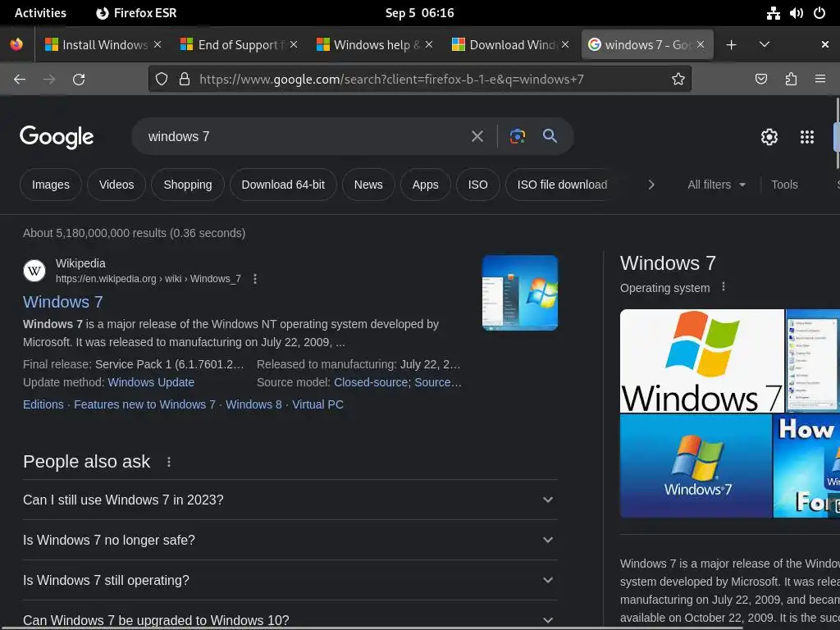Open the Windows Update link
The width and height of the screenshot is (840, 630).
(151, 382)
